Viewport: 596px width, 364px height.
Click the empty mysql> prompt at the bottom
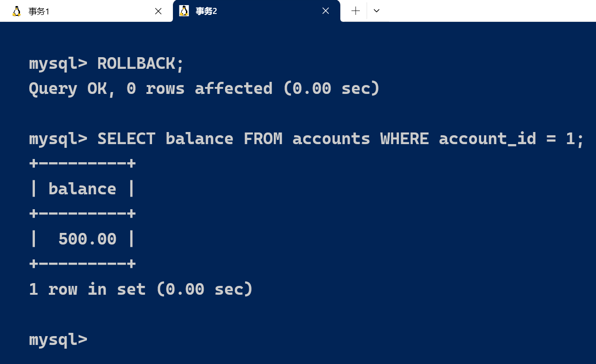[x=58, y=339]
